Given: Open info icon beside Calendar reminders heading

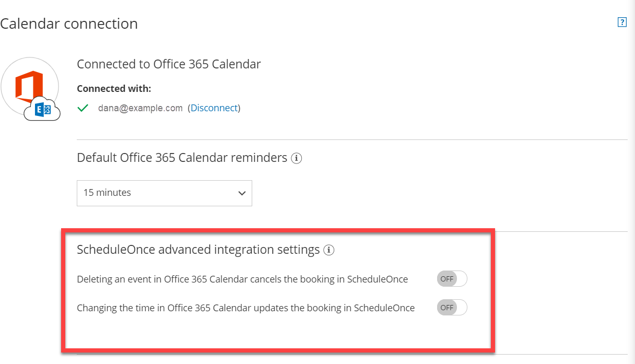Looking at the screenshot, I should click(x=297, y=158).
